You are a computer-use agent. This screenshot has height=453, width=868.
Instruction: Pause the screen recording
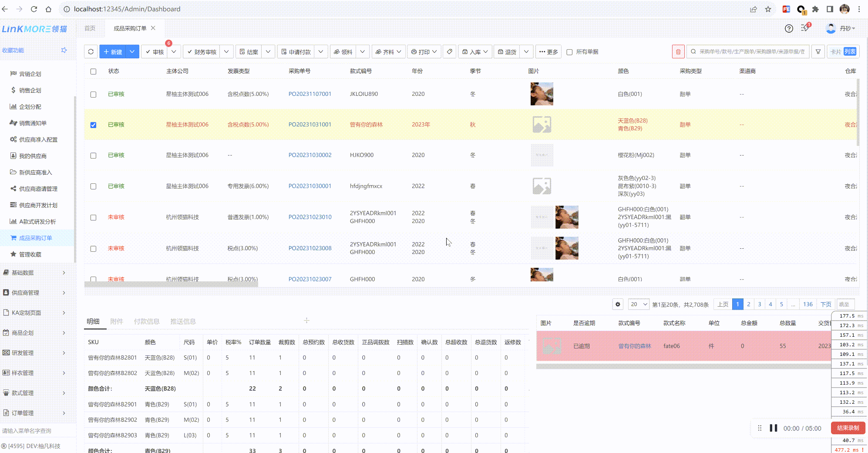click(773, 428)
